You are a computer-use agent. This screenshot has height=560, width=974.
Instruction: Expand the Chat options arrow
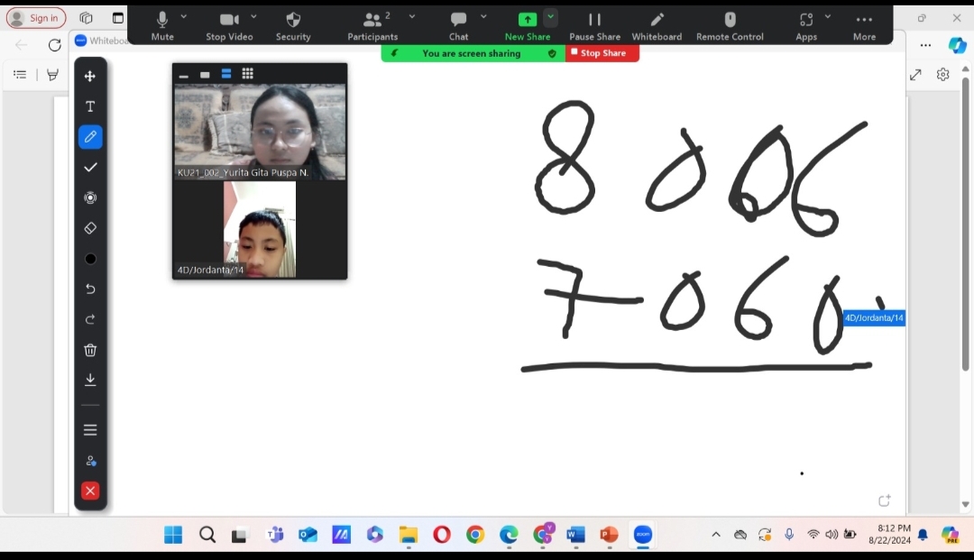point(483,17)
